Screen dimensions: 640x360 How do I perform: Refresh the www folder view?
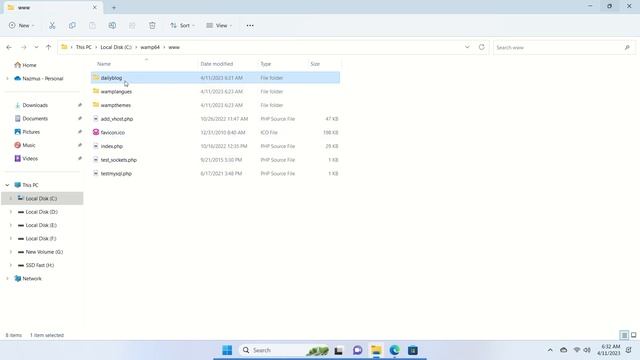(x=482, y=47)
